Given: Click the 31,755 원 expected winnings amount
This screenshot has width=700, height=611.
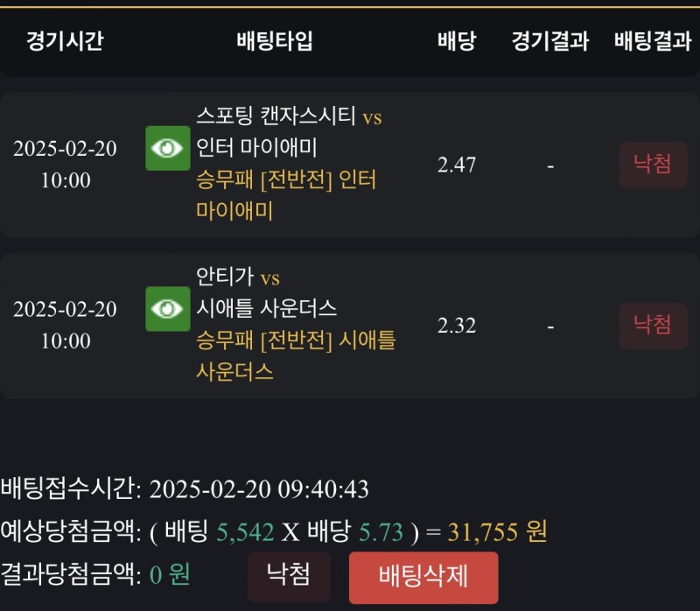Looking at the screenshot, I should point(497,531).
